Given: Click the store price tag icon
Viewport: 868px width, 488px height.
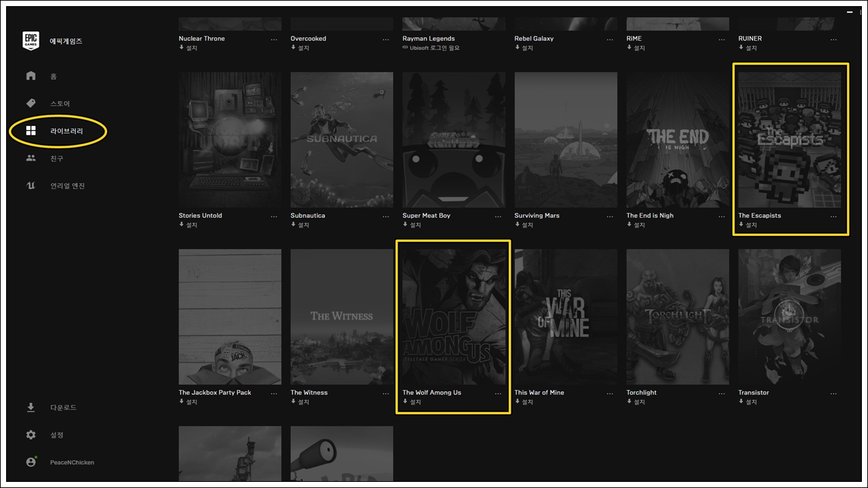Looking at the screenshot, I should [31, 103].
